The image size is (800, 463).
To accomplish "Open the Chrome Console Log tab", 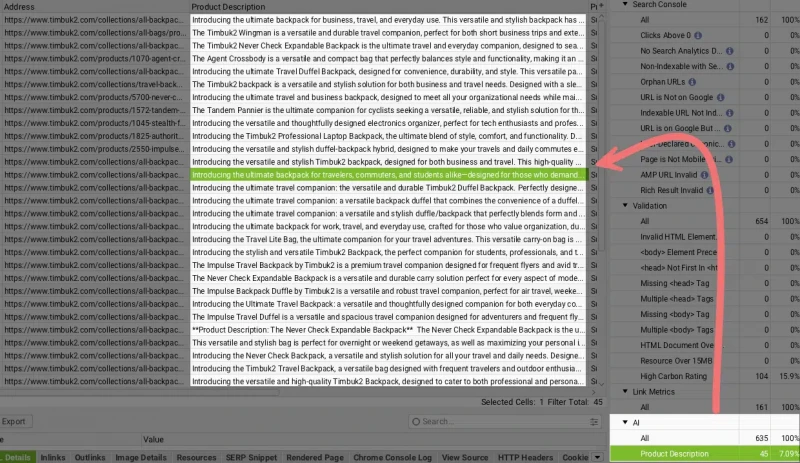I will [392, 457].
